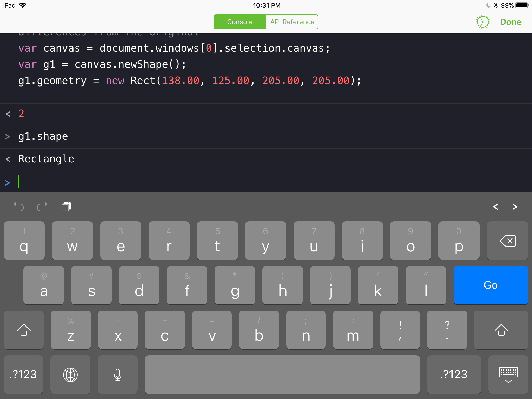Viewport: 532px width, 399px height.
Task: Tap the globe language key
Action: click(70, 375)
